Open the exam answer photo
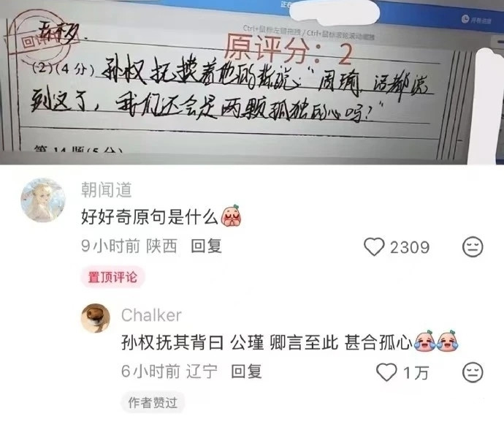Image resolution: width=504 pixels, height=427 pixels. 252,82
